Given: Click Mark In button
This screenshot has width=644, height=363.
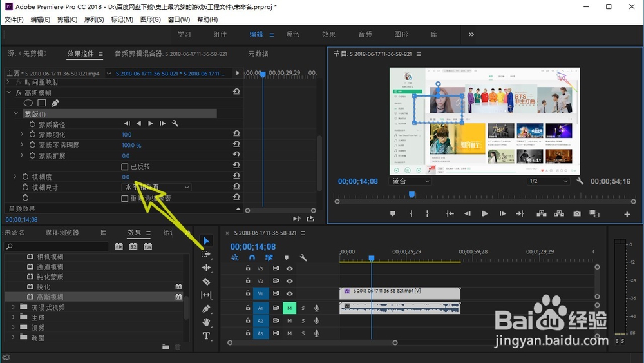Looking at the screenshot, I should 411,214.
